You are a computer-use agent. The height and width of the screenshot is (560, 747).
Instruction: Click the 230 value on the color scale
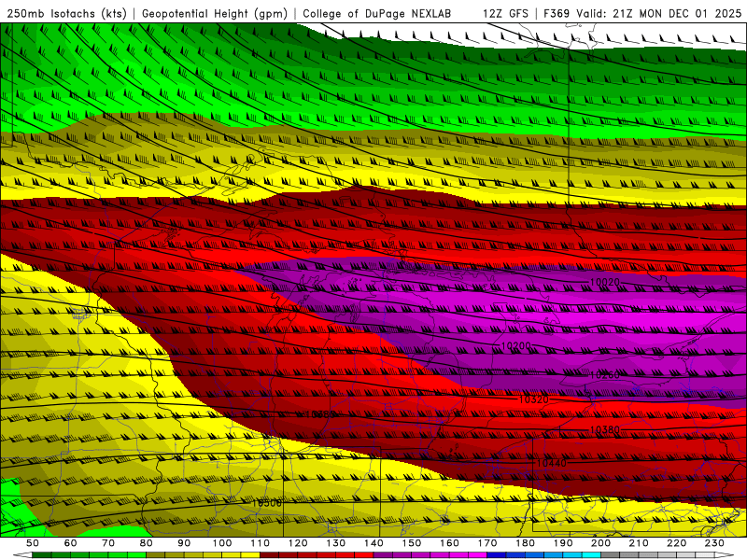pyautogui.click(x=714, y=543)
